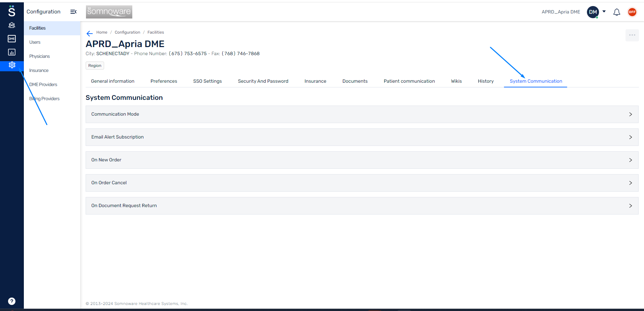Open the DME icon in left rail
The image size is (644, 311).
pyautogui.click(x=12, y=39)
